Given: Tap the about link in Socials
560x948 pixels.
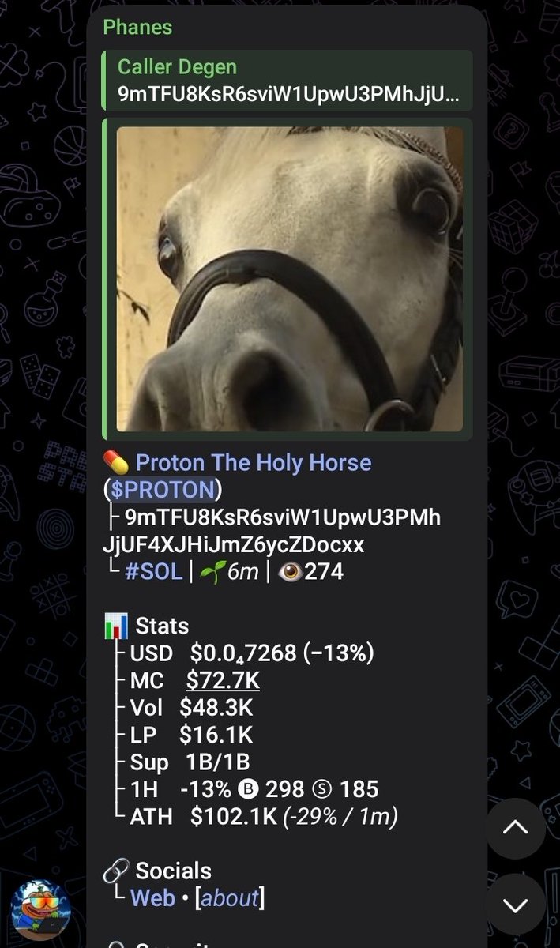Looking at the screenshot, I should (x=229, y=898).
